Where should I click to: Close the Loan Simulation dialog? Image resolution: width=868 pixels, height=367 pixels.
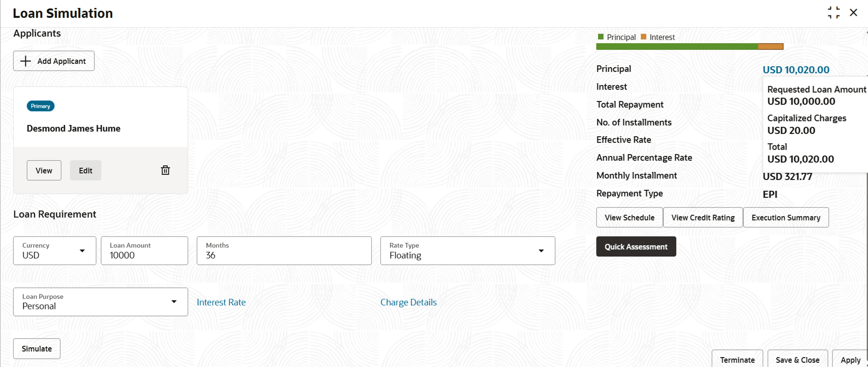pyautogui.click(x=853, y=13)
